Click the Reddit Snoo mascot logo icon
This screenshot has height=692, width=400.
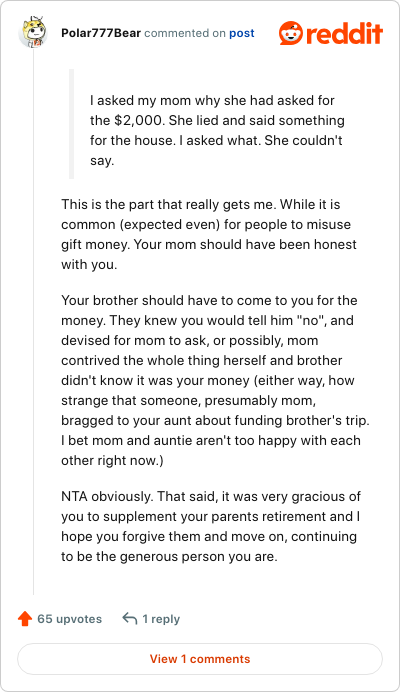291,33
